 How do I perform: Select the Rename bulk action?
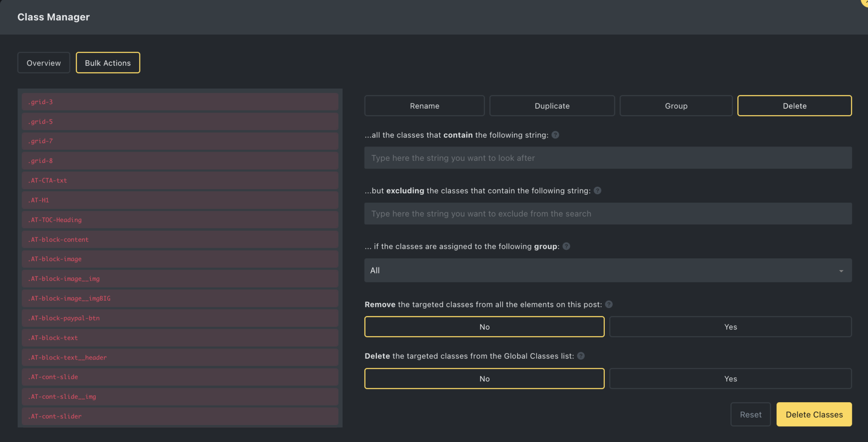[424, 106]
